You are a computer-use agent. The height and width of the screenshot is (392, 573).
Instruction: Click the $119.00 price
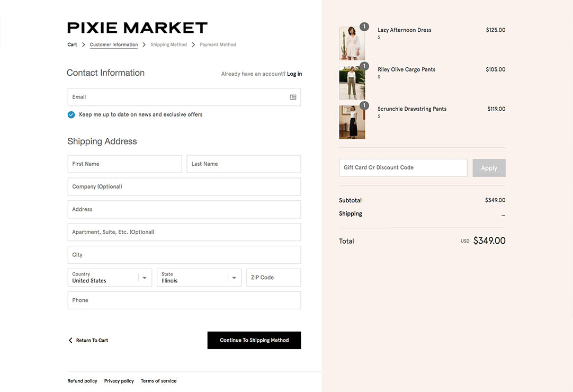click(496, 109)
